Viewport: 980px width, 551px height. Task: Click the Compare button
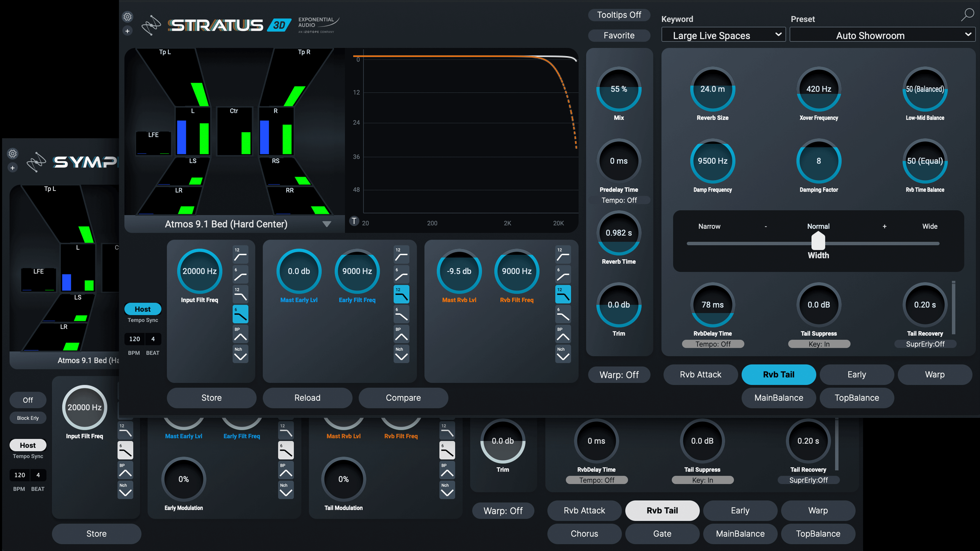click(x=403, y=398)
